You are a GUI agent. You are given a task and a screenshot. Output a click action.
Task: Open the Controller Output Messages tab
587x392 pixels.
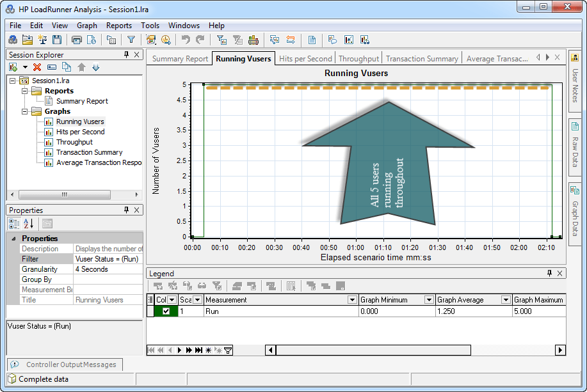[70, 365]
